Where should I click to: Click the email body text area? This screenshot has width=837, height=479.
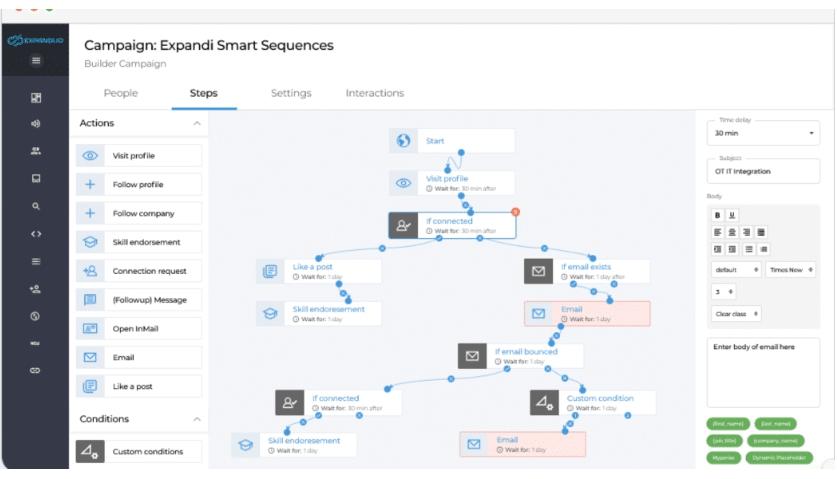(x=763, y=372)
